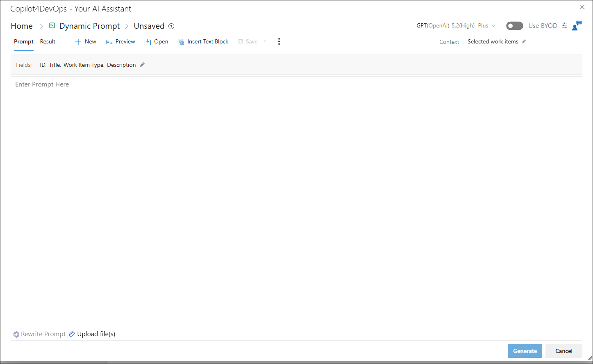Edit Selected work items context pencil
The image size is (593, 364).
(524, 41)
